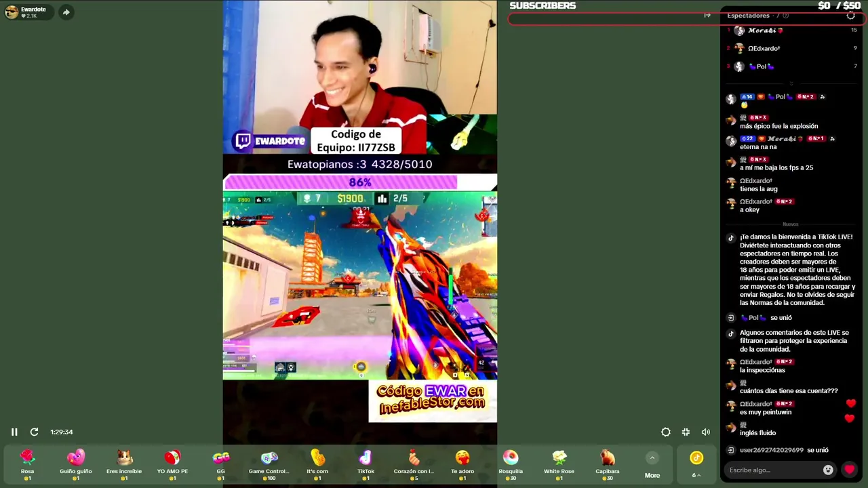Send the Te adoro gift
Image resolution: width=868 pixels, height=488 pixels.
pyautogui.click(x=462, y=464)
